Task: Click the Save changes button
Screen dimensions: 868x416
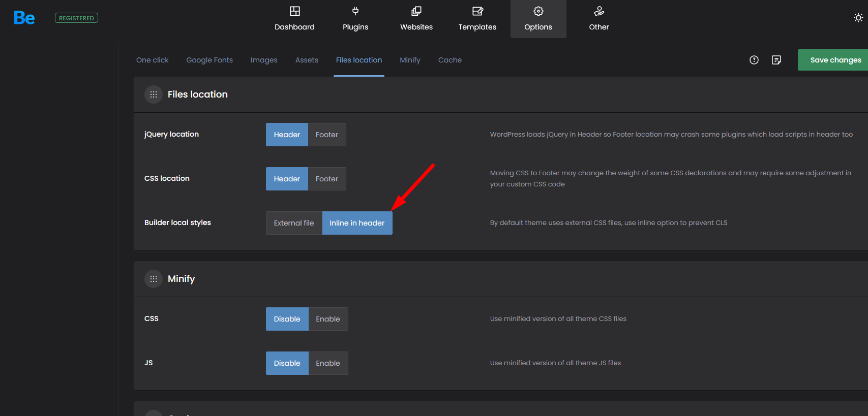Action: 833,60
